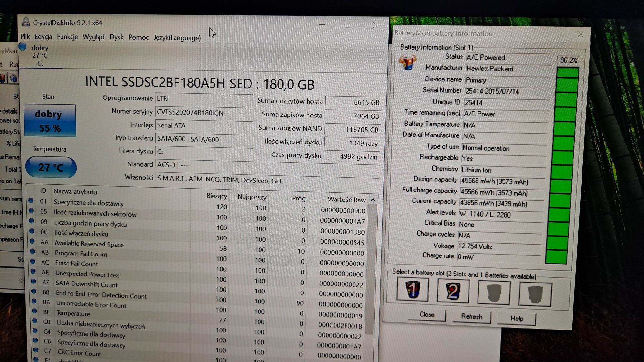Click the 27 °C temperature button
This screenshot has width=644, height=362.
click(51, 167)
